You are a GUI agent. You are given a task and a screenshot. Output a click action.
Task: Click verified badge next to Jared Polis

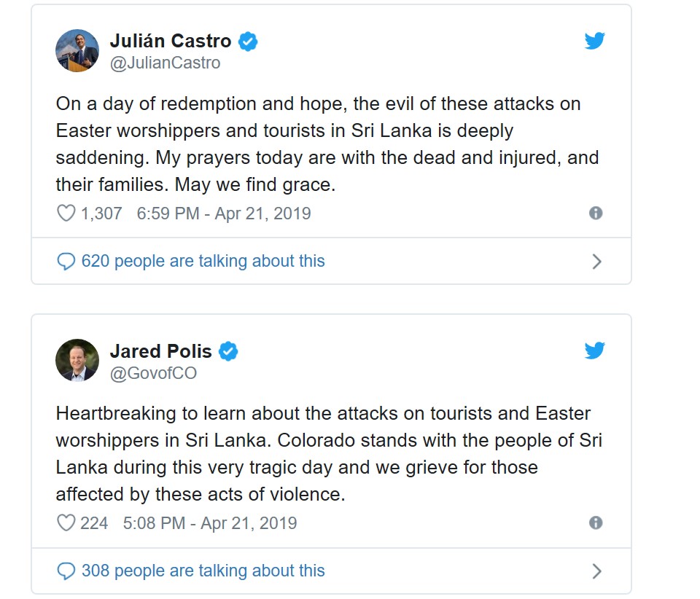(x=228, y=351)
